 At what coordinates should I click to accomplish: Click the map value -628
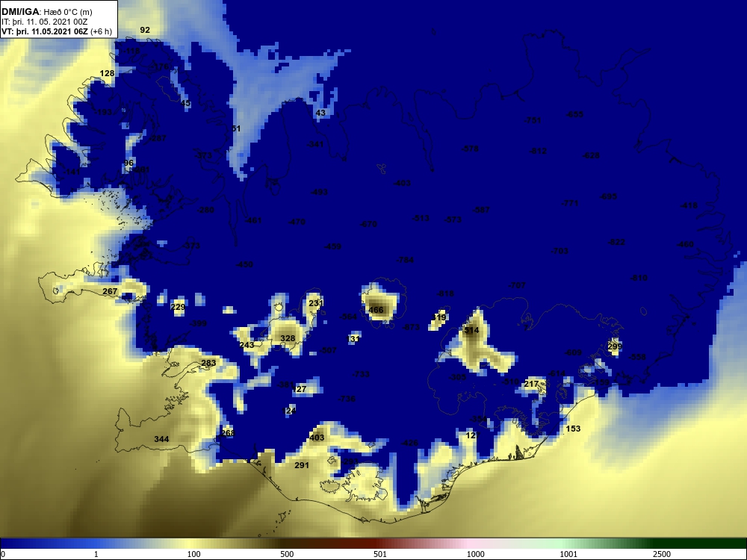[591, 155]
